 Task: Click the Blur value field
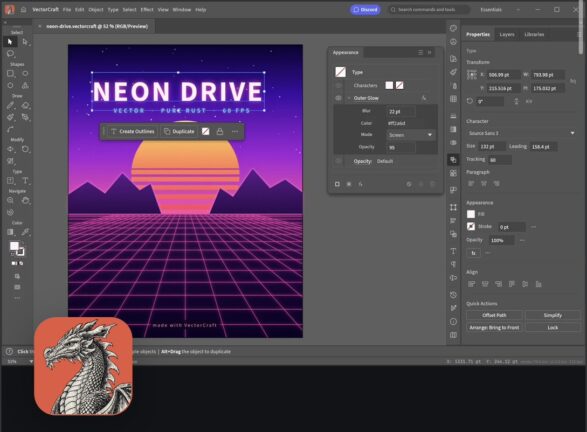(x=401, y=112)
